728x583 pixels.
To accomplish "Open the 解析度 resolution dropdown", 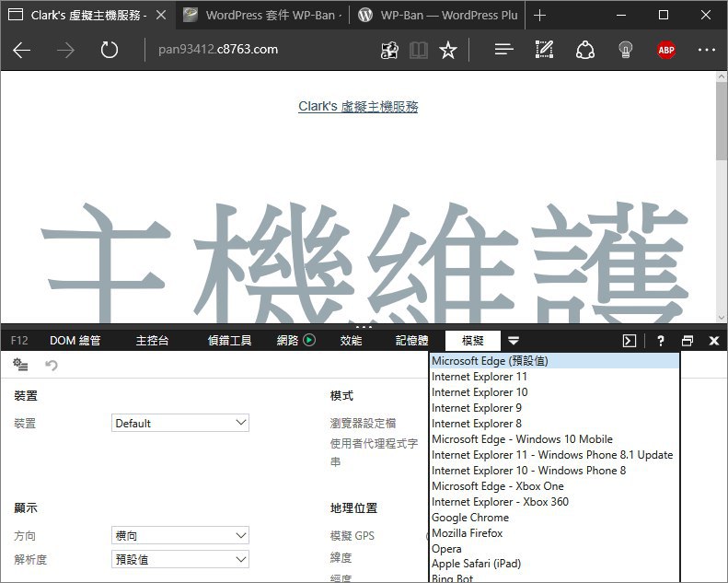I will tap(180, 559).
